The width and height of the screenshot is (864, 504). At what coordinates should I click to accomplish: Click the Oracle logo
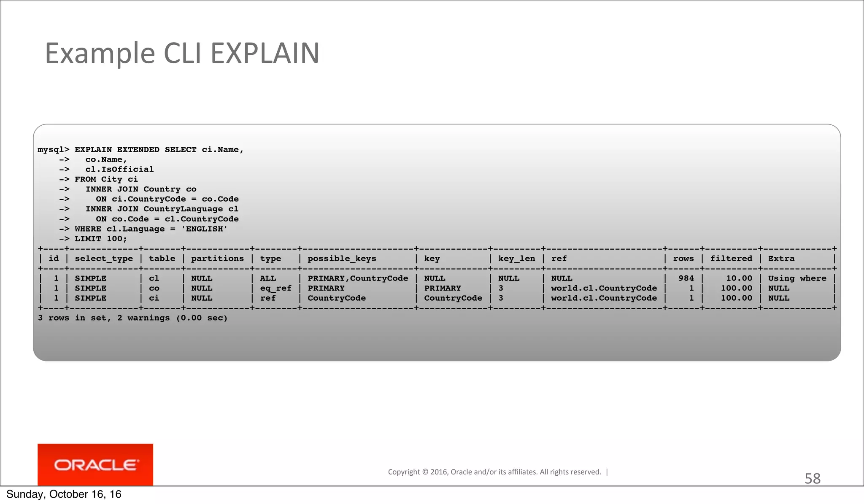coord(95,465)
